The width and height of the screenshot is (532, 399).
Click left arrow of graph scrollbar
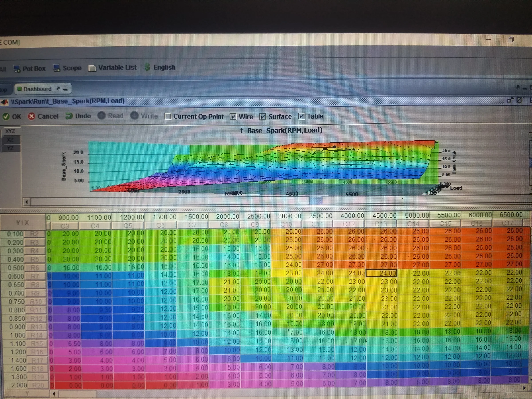coord(27,202)
